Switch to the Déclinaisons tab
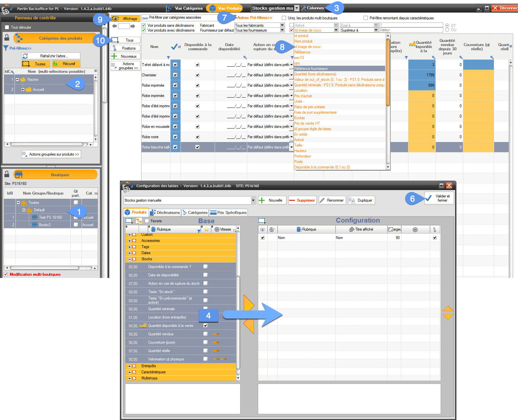 [x=165, y=213]
